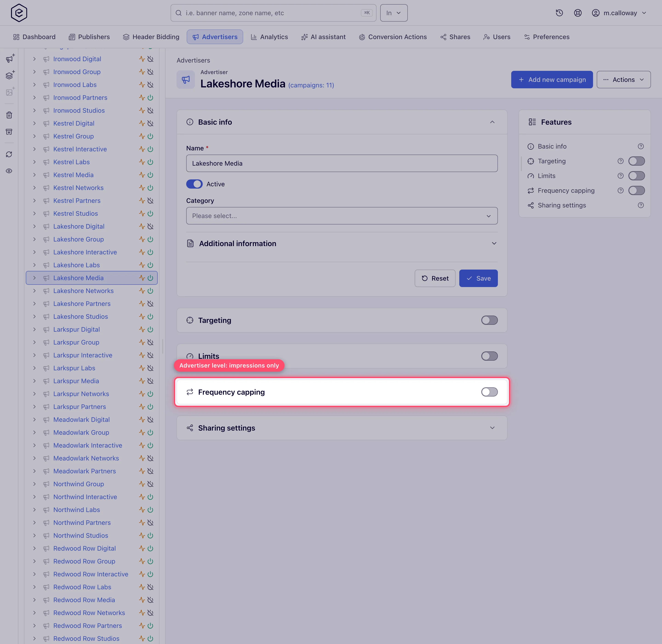Toggle Targeting in the Features panel
The width and height of the screenshot is (662, 644).
click(x=636, y=161)
